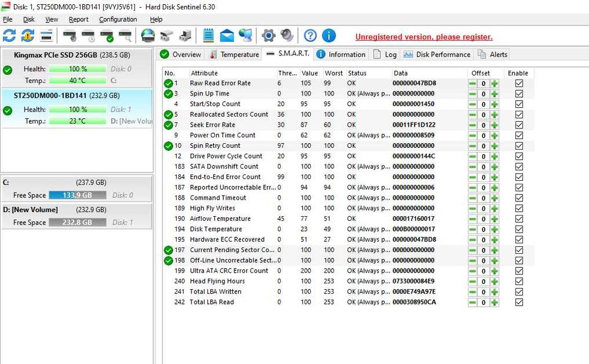Click the blue envelope email icon
Image resolution: width=589 pixels, height=364 pixels.
(227, 36)
